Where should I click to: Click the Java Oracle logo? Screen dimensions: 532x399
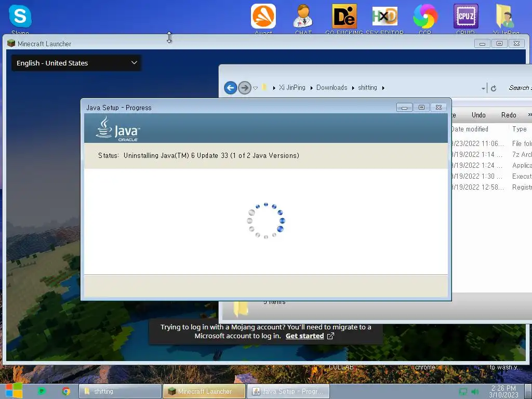[118, 129]
